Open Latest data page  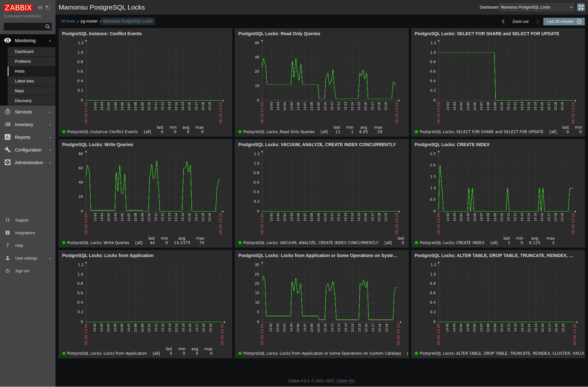pyautogui.click(x=31, y=81)
